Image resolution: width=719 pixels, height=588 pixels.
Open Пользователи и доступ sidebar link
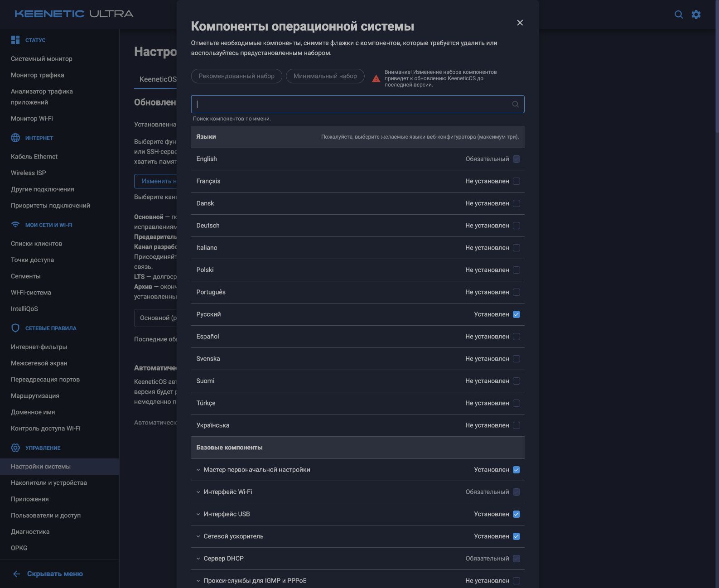pos(46,516)
